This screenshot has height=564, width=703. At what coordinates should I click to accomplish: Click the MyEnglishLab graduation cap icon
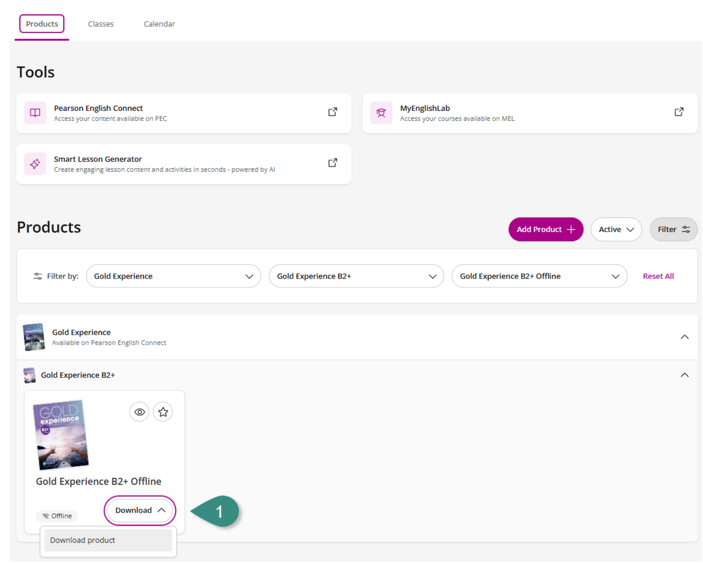click(x=381, y=113)
